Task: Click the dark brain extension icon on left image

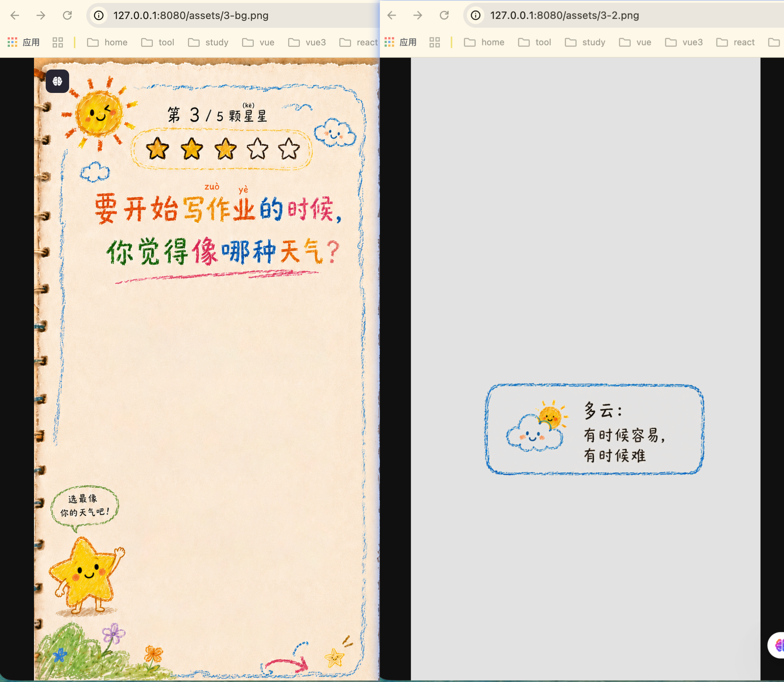Action: (57, 81)
